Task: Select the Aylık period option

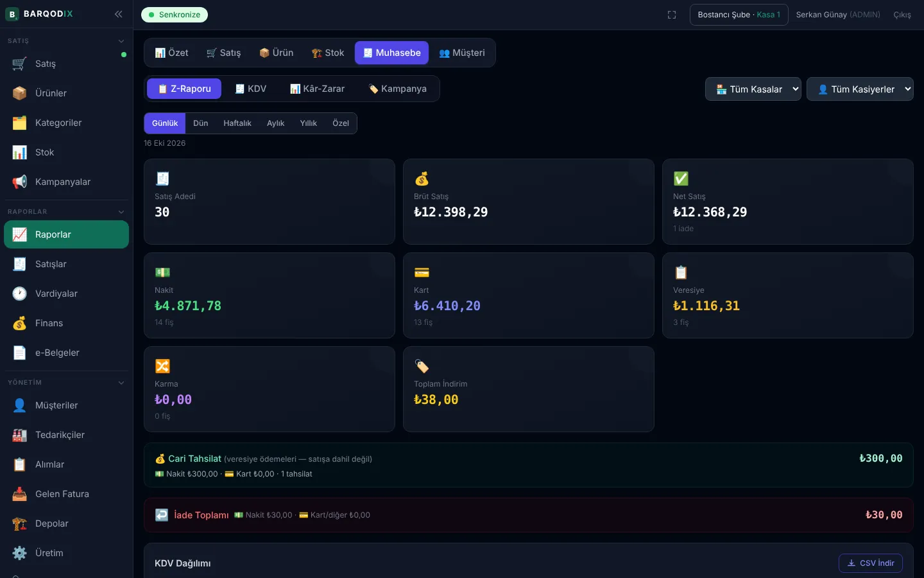Action: (x=275, y=123)
